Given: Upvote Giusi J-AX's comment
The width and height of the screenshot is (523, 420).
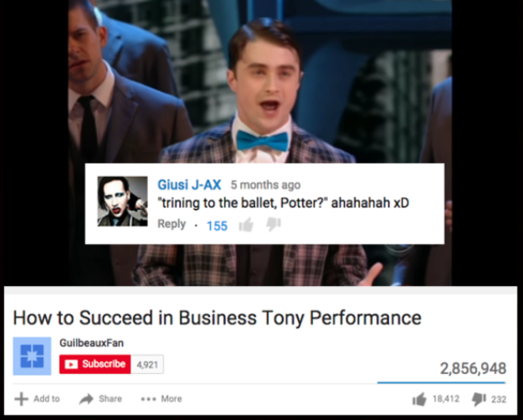Looking at the screenshot, I should pyautogui.click(x=246, y=225).
